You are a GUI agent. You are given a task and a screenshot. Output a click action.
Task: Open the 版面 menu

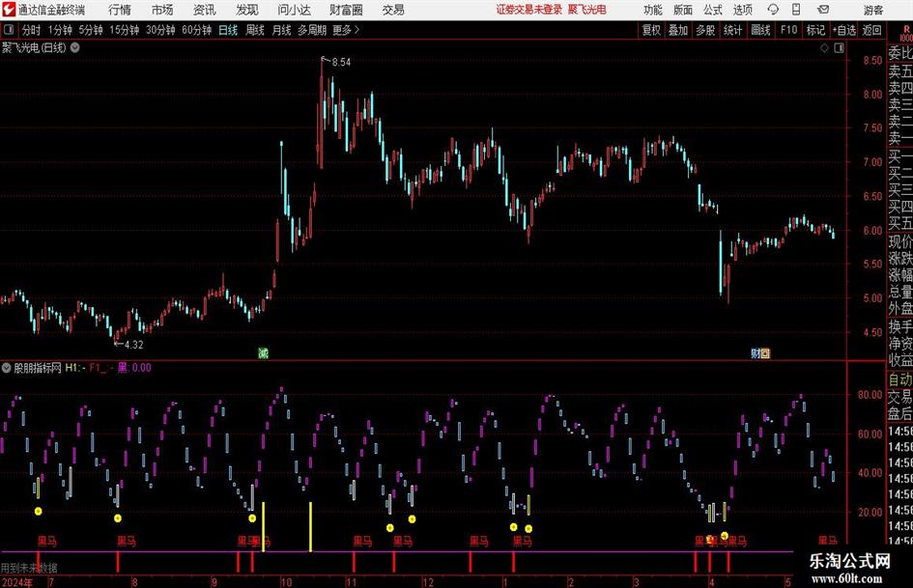tap(682, 10)
